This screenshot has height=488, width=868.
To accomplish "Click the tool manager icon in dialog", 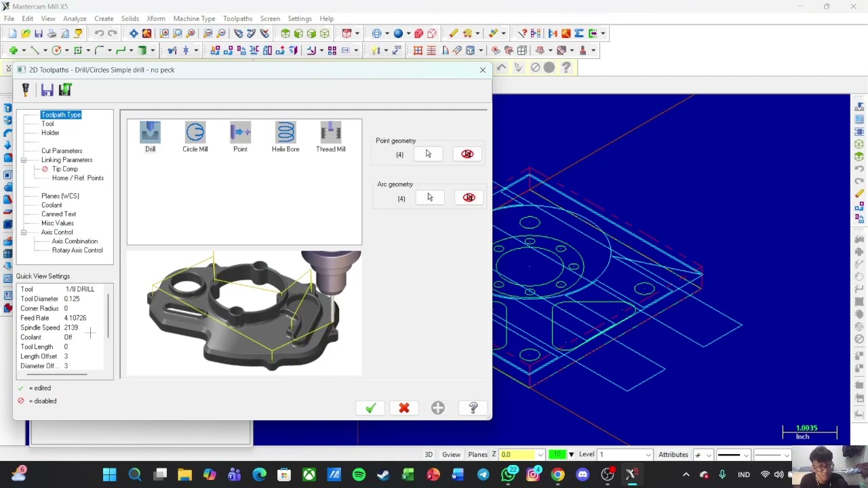I will point(26,89).
